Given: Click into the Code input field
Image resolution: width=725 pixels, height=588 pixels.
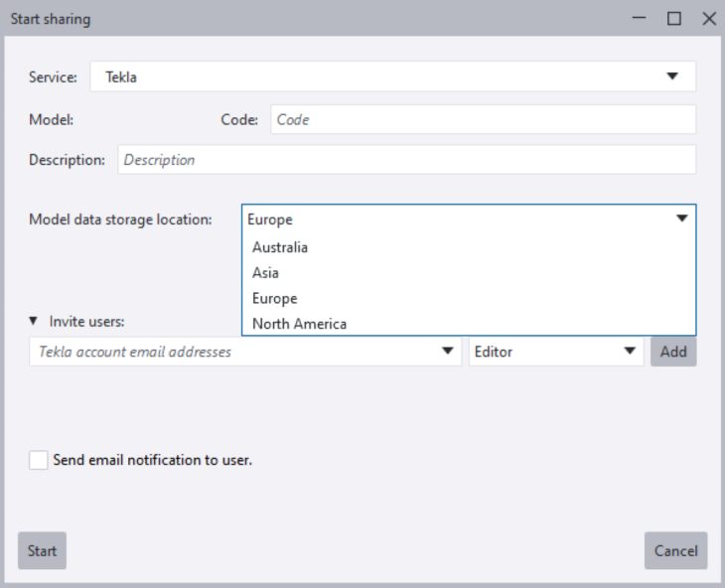Looking at the screenshot, I should 484,120.
